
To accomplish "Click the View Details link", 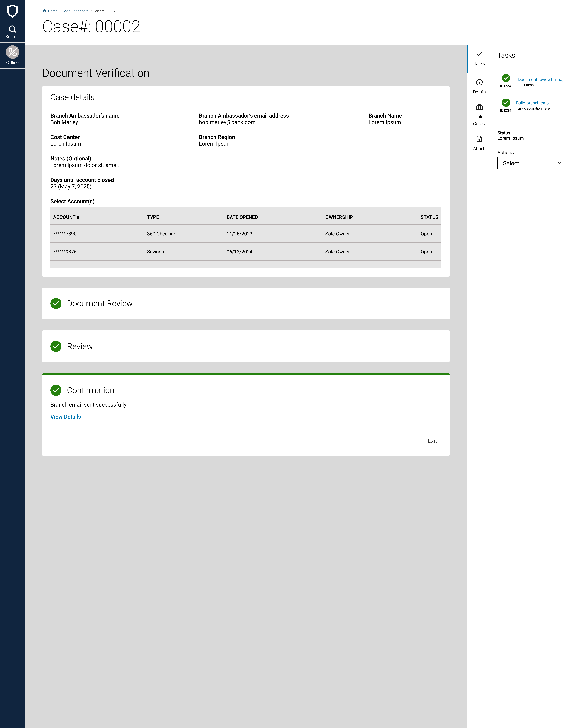I will [x=66, y=417].
